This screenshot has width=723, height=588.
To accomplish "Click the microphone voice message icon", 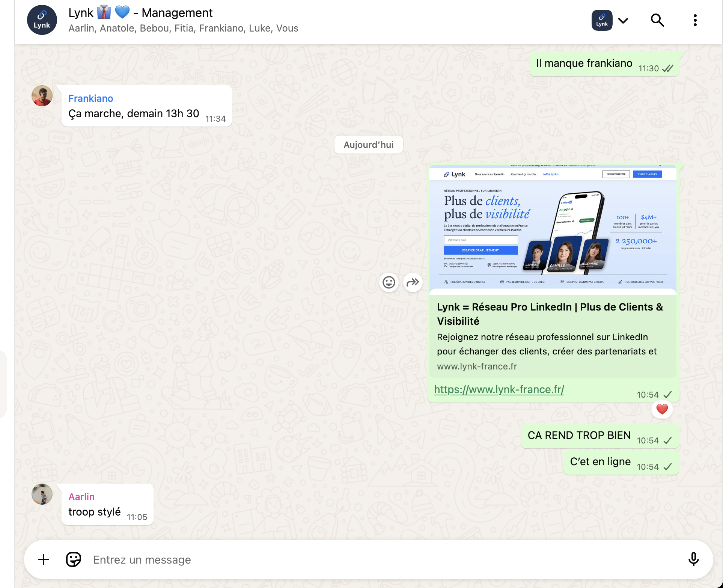I will [x=693, y=559].
